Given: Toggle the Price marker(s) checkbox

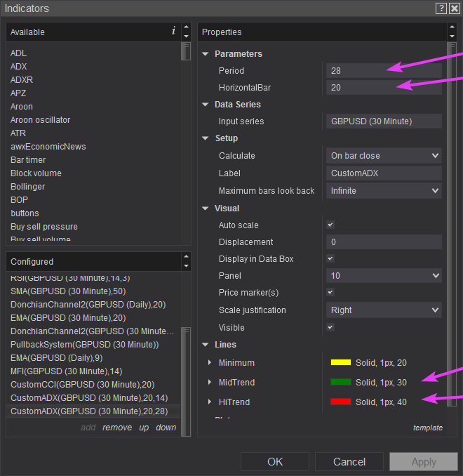Looking at the screenshot, I should 330,292.
